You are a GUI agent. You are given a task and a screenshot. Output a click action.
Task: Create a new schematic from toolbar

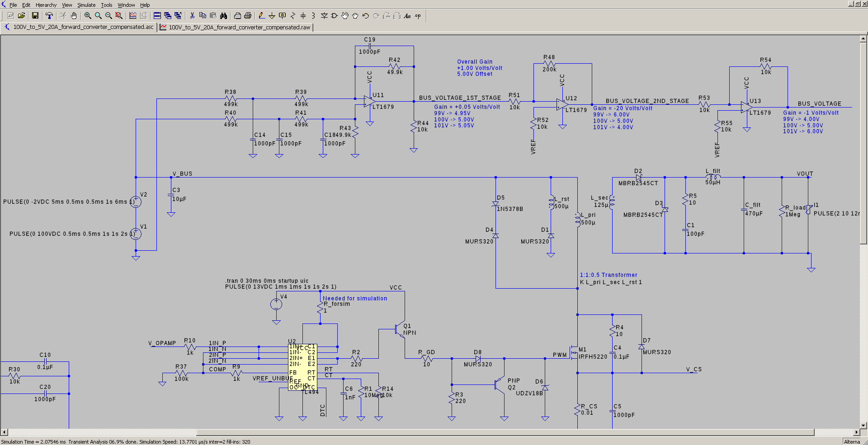click(x=11, y=16)
